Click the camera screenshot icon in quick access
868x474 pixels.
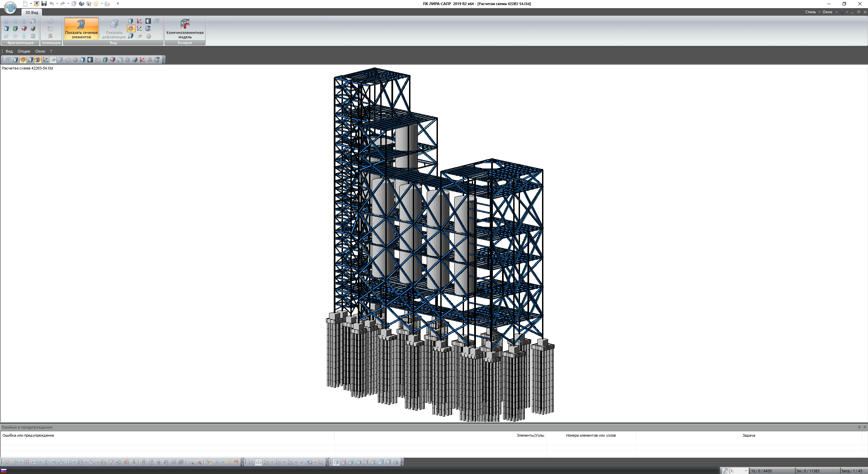[x=89, y=4]
